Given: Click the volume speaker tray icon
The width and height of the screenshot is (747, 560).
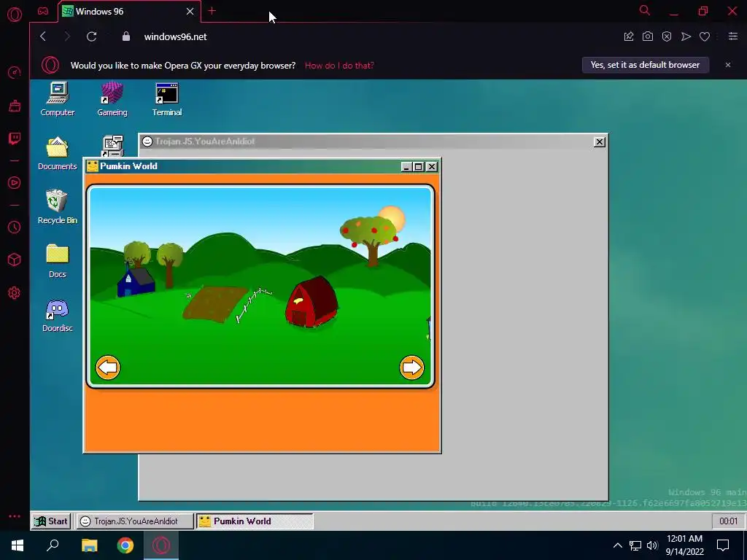Looking at the screenshot, I should [652, 545].
